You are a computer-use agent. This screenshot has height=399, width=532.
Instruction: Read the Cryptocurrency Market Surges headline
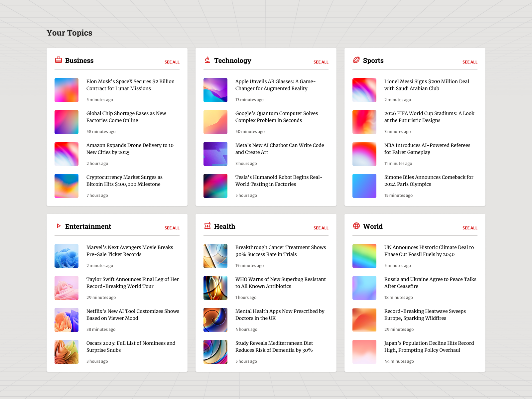(x=124, y=181)
